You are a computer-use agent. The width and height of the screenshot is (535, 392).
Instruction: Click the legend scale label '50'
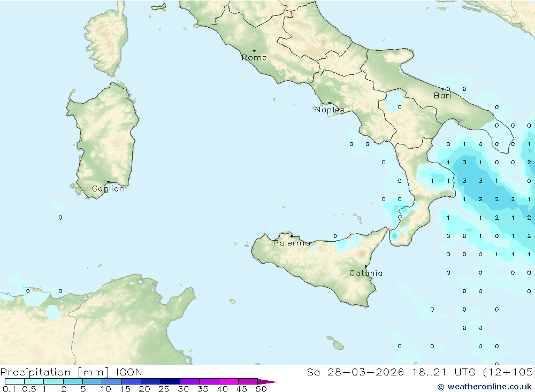click(x=261, y=389)
